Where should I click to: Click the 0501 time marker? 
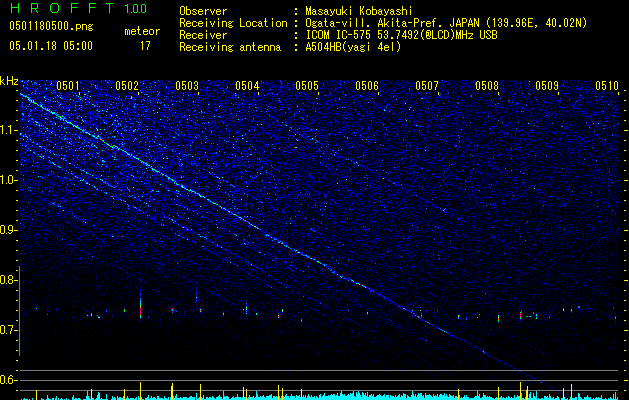coord(68,85)
